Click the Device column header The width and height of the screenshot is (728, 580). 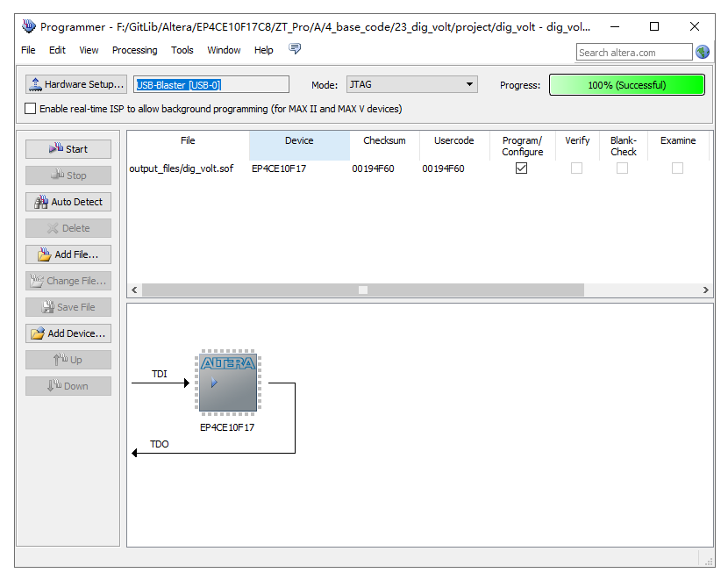(299, 146)
